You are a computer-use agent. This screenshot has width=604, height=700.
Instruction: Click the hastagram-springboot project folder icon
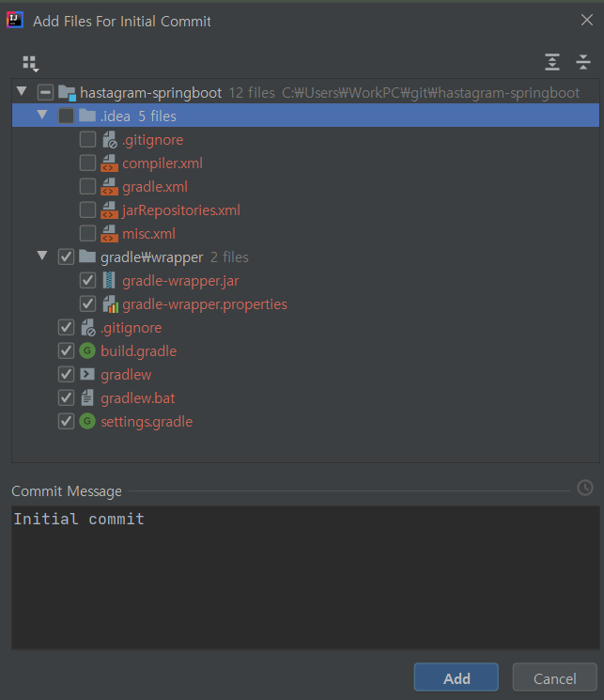67,93
